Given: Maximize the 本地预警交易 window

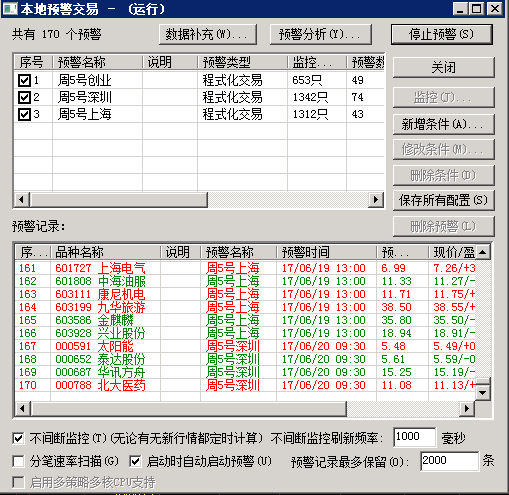Looking at the screenshot, I should click(476, 9).
